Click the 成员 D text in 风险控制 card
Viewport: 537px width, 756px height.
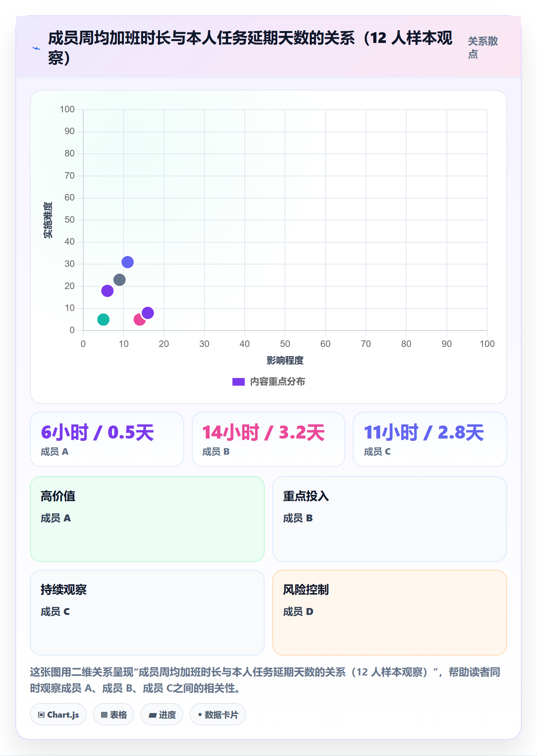click(298, 611)
